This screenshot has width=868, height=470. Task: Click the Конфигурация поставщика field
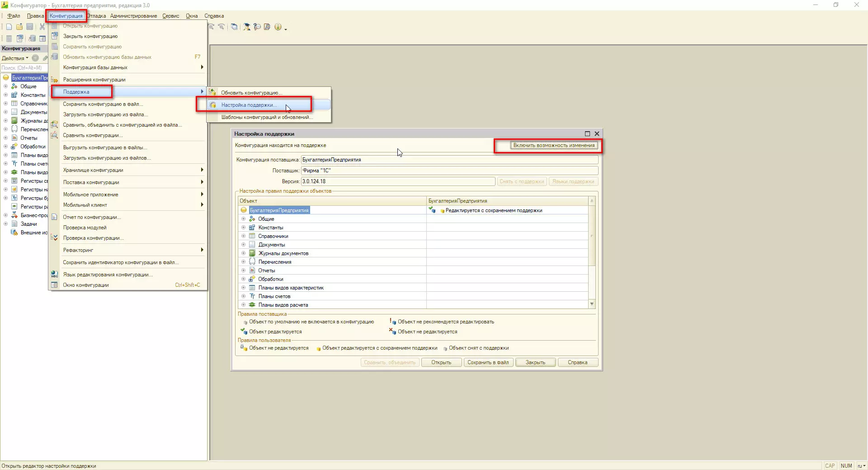(x=449, y=160)
